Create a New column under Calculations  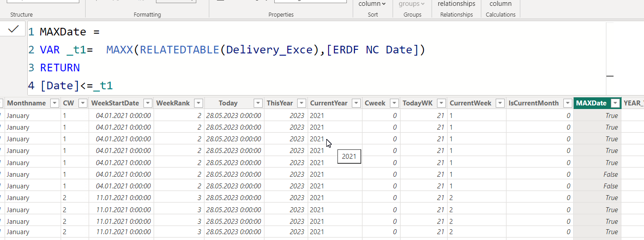pyautogui.click(x=500, y=4)
